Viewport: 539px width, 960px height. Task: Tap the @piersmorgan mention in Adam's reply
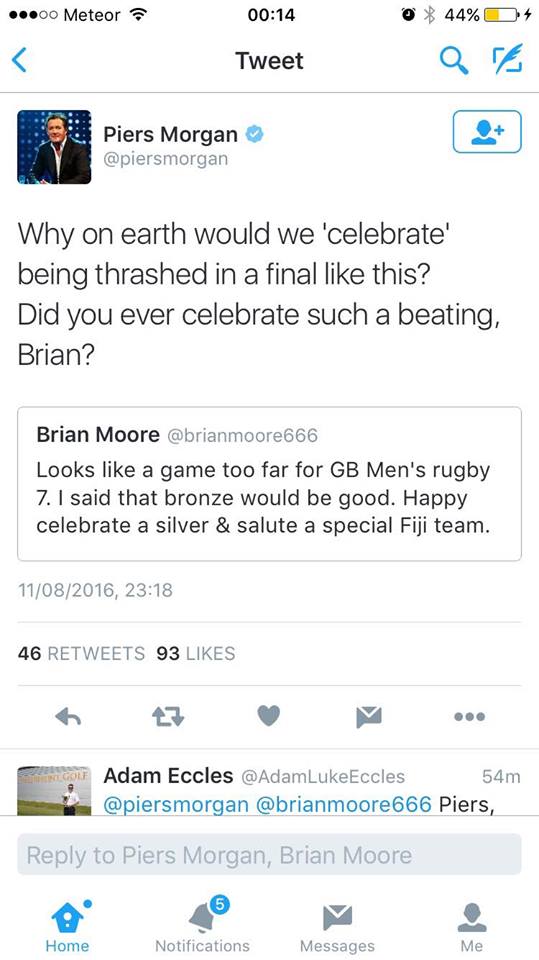pyautogui.click(x=176, y=804)
